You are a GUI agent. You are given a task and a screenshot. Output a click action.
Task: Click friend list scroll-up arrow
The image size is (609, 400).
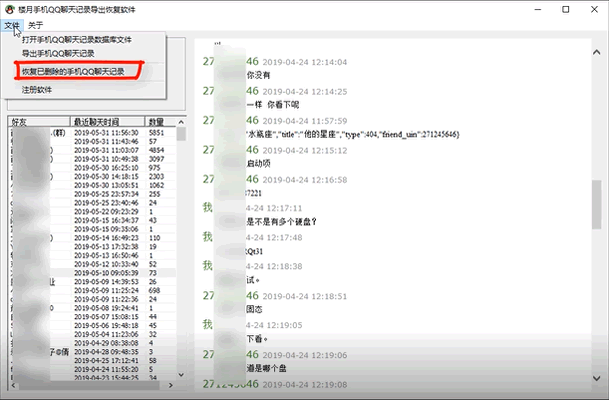coord(181,122)
